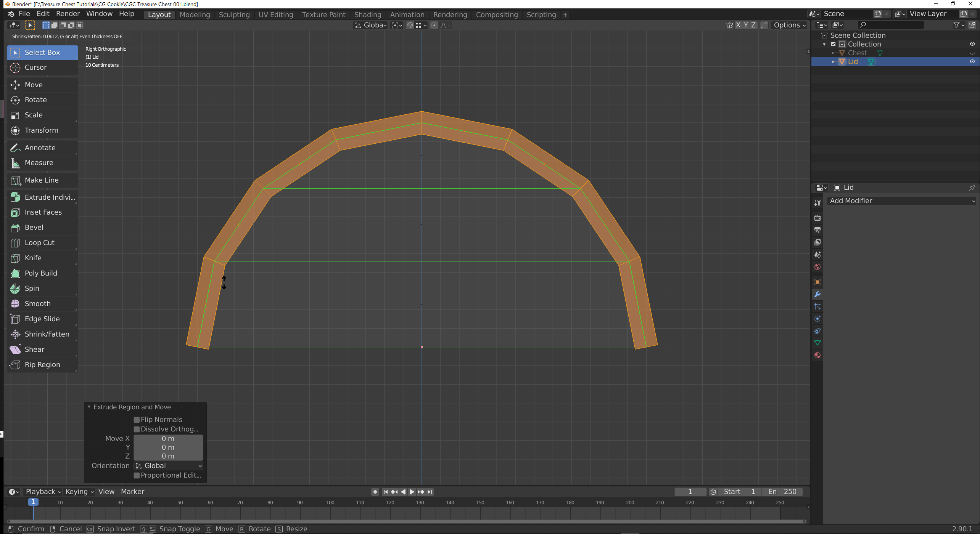Hide the Lid object in the outliner
This screenshot has width=980, height=534.
coord(972,62)
